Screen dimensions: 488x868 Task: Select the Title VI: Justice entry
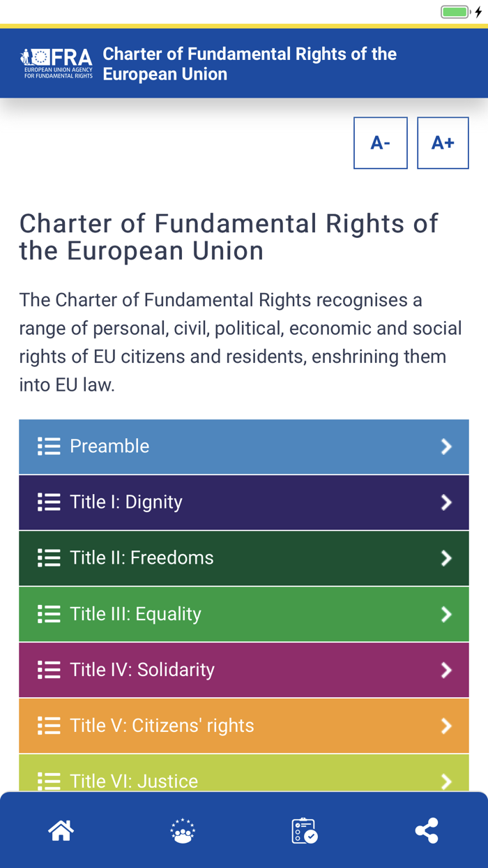tap(243, 778)
